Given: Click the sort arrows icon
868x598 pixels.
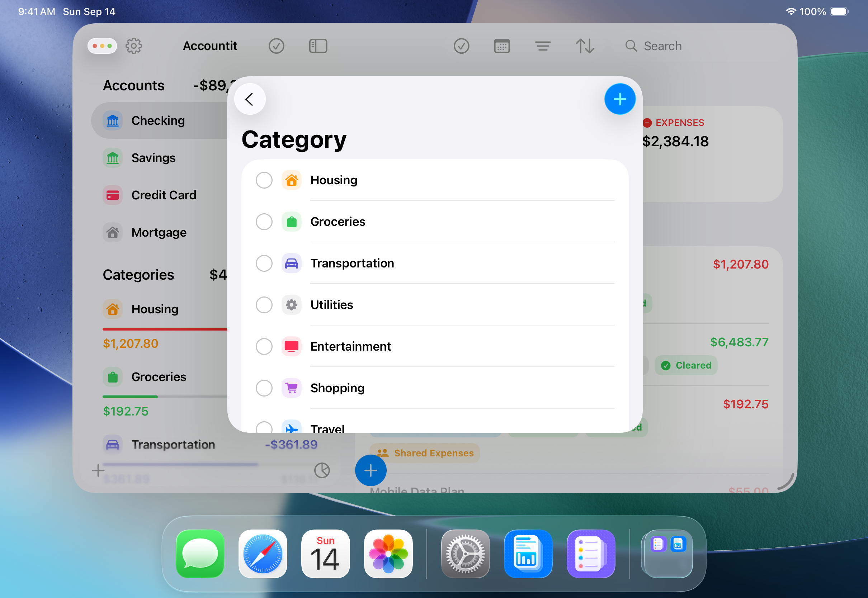Looking at the screenshot, I should [584, 46].
